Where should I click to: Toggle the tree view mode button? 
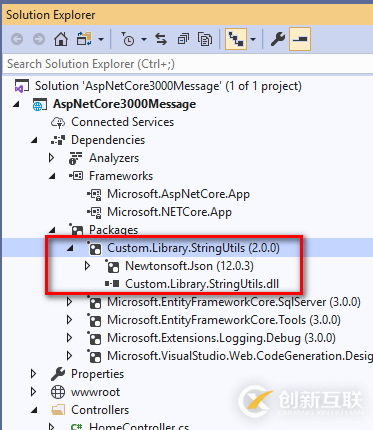(236, 39)
